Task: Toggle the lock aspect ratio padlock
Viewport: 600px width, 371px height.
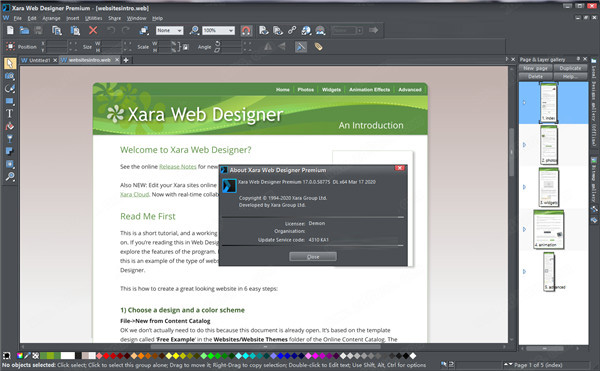Action: [x=186, y=47]
